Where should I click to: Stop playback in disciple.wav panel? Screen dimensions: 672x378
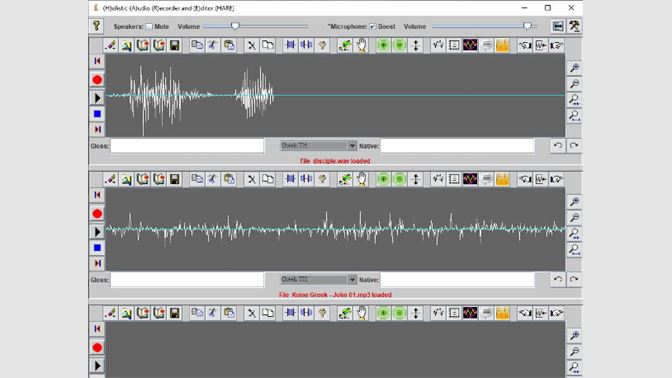97,114
